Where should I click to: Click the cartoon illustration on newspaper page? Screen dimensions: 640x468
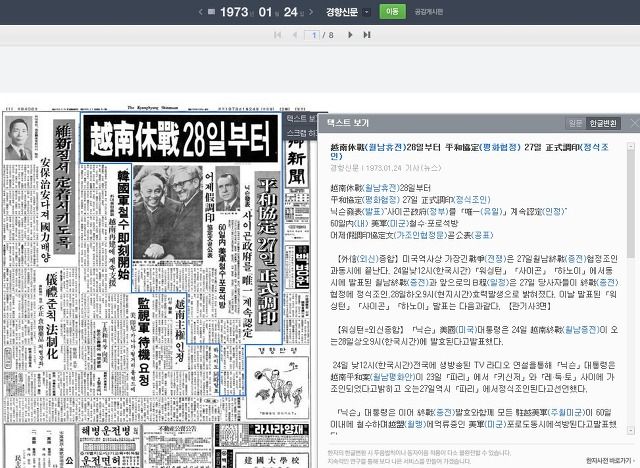(x=277, y=386)
